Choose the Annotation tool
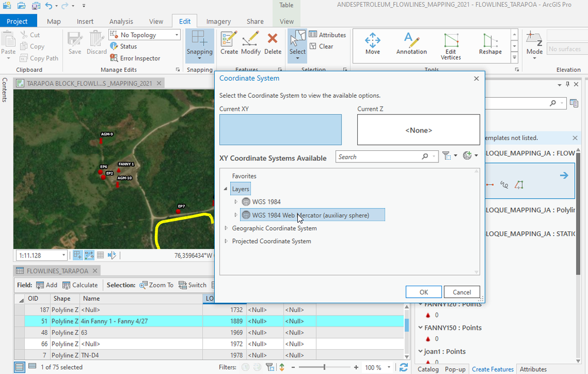The width and height of the screenshot is (588, 374). click(411, 44)
